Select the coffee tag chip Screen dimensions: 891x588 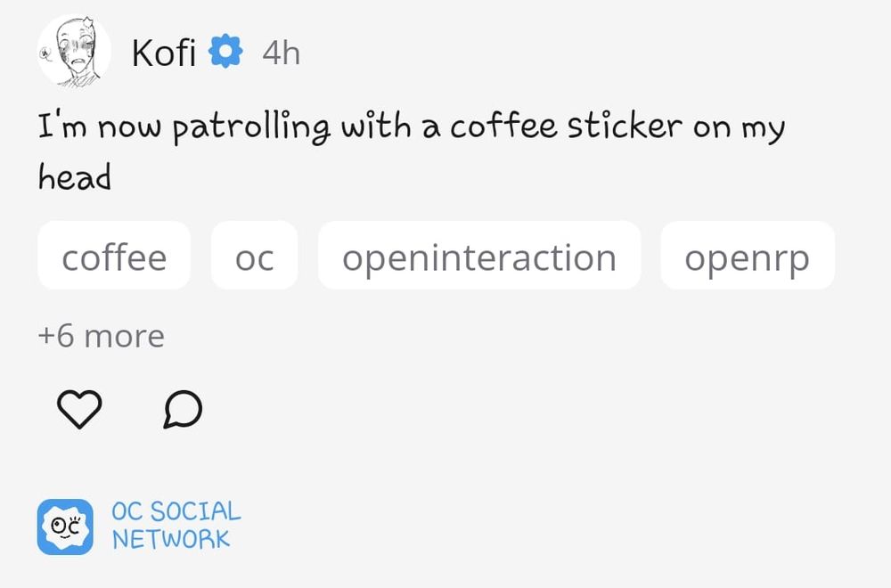coord(114,256)
